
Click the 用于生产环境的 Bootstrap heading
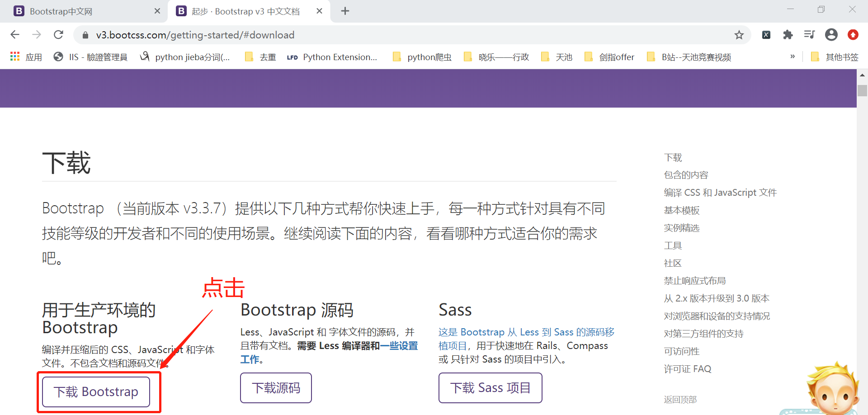pos(99,319)
